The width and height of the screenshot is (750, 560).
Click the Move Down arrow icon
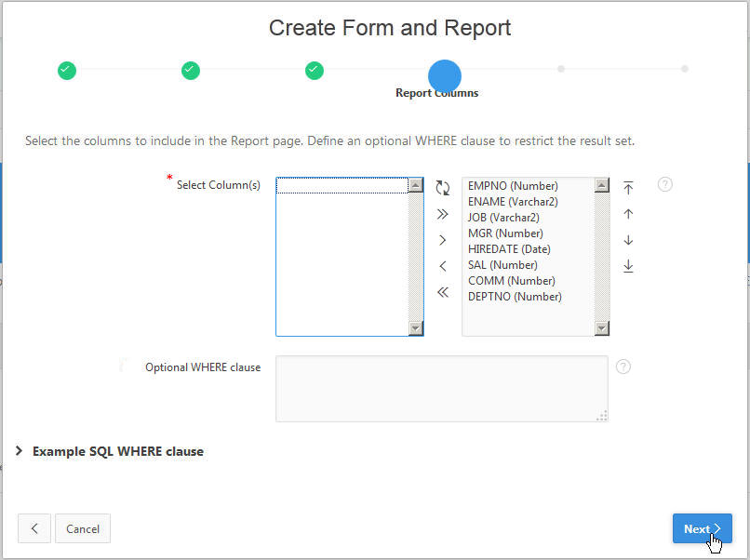pyautogui.click(x=628, y=240)
